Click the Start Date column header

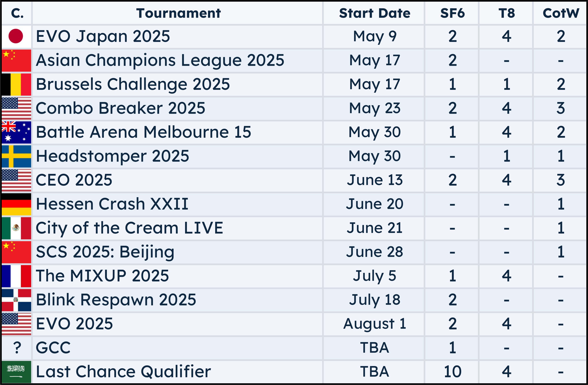click(375, 13)
